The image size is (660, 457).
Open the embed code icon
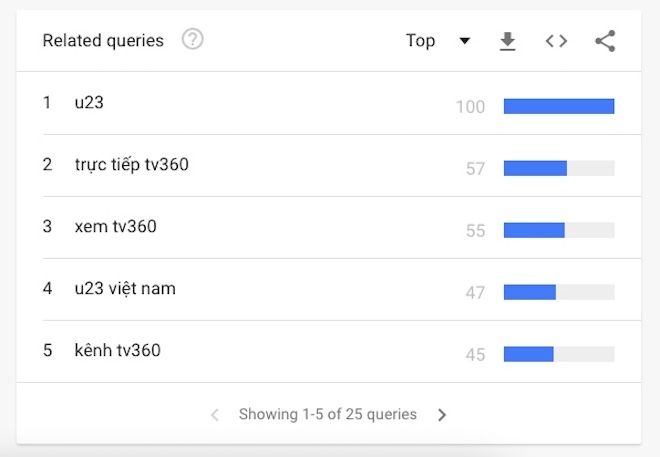556,41
